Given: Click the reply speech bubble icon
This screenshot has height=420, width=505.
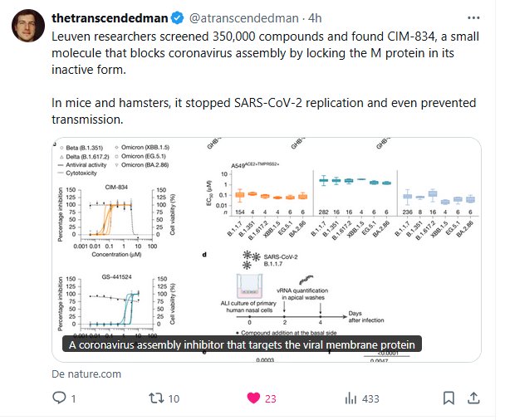Looking at the screenshot, I should 59,399.
